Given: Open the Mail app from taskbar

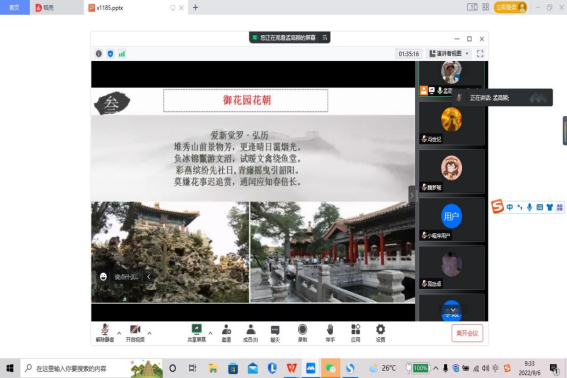Looking at the screenshot, I should [253, 368].
